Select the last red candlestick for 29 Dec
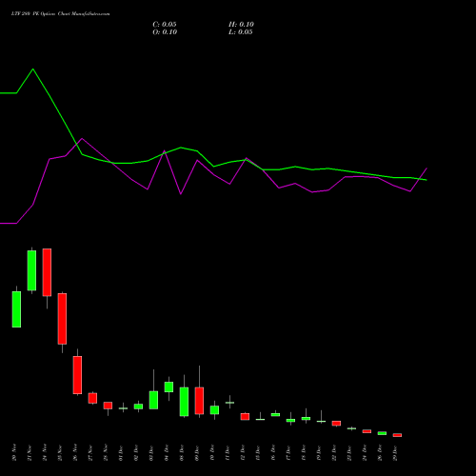Image resolution: width=476 pixels, height=476 pixels. (397, 435)
